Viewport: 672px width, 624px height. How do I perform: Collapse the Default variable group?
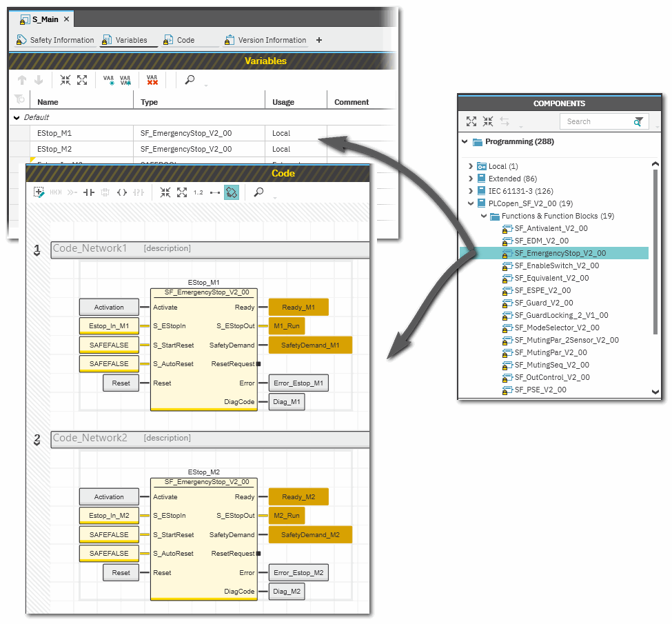[17, 118]
